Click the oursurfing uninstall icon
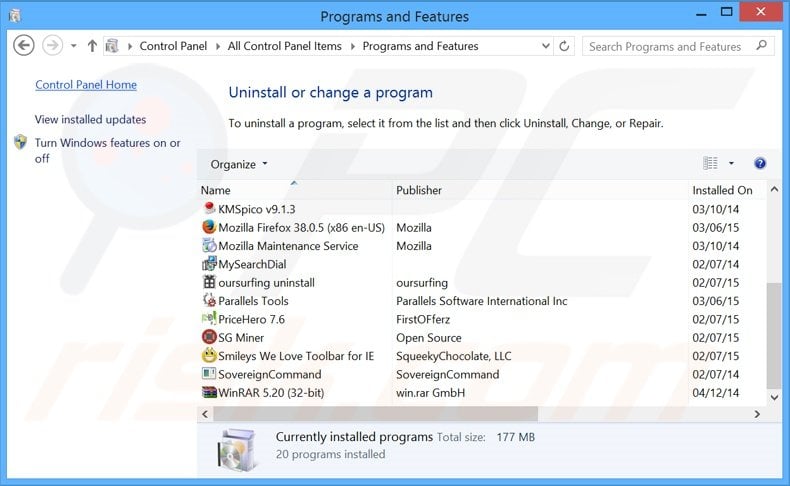Screen dimensions: 790x486 point(209,282)
